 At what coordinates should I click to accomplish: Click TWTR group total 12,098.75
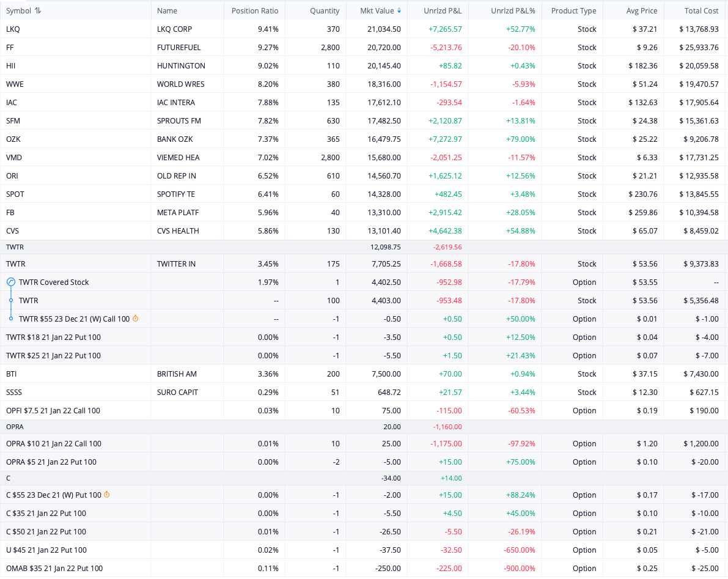(x=385, y=247)
